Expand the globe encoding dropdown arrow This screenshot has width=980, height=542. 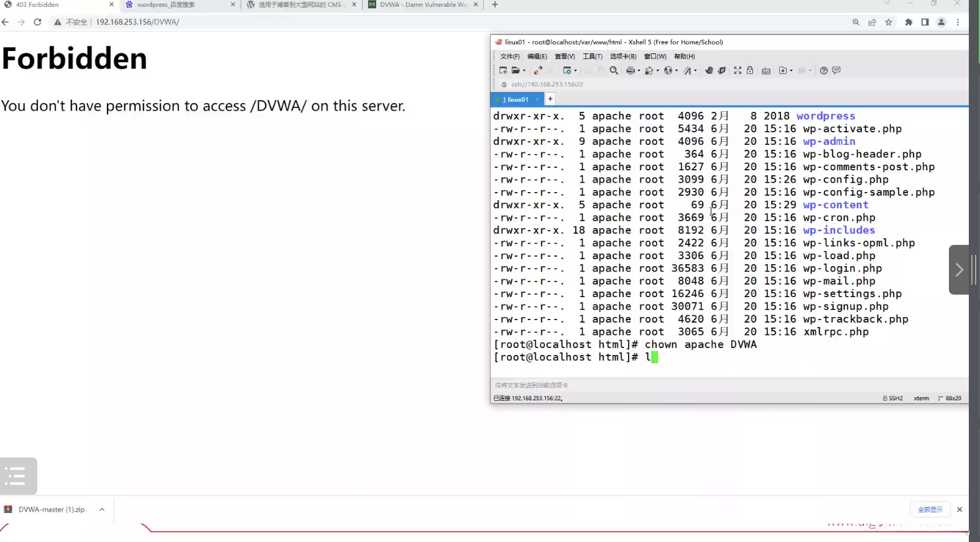[677, 71]
